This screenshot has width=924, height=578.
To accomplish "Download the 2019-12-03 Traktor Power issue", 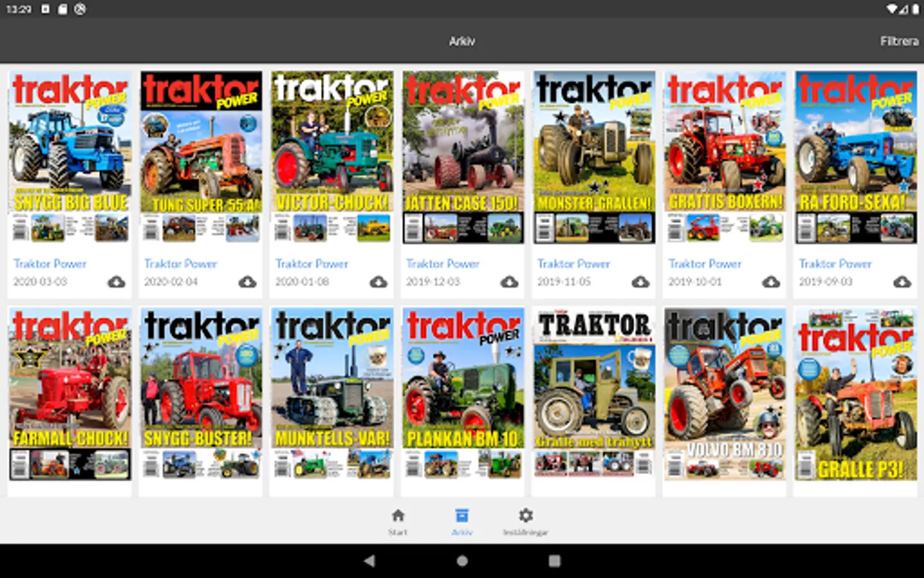I will pos(509,282).
